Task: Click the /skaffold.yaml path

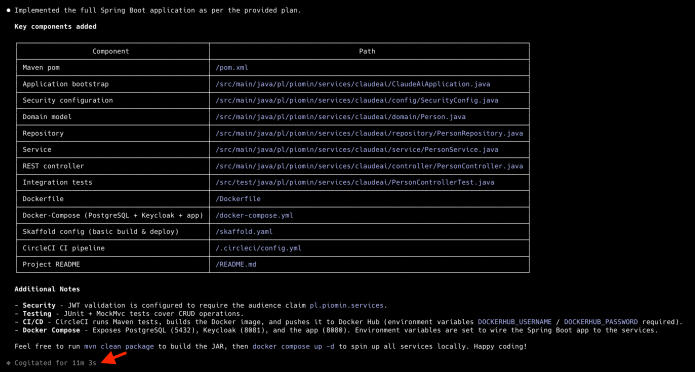Action: pos(244,231)
